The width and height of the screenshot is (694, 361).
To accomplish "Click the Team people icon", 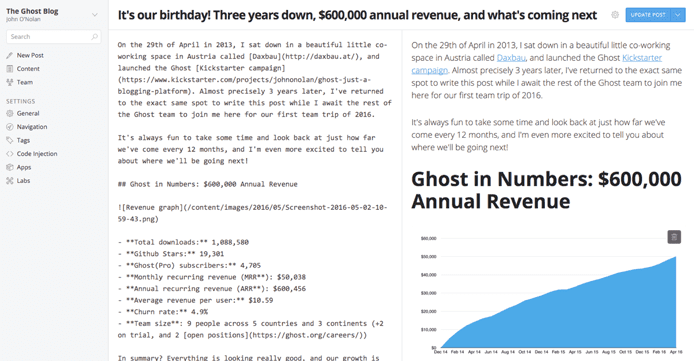I will (x=10, y=82).
